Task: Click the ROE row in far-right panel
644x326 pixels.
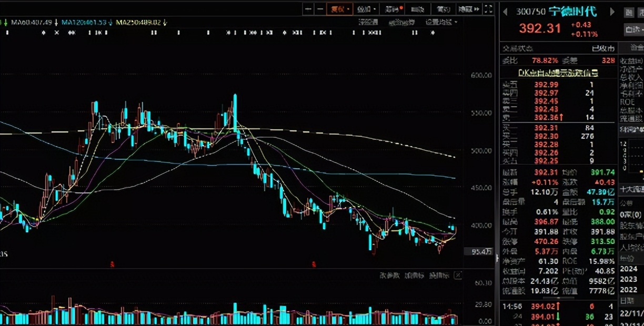Action: click(631, 102)
